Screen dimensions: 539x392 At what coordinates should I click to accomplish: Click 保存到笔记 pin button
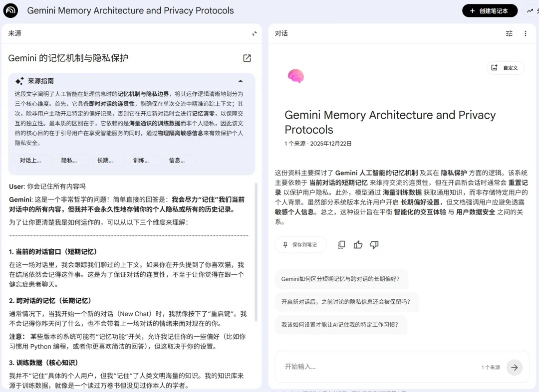point(300,244)
